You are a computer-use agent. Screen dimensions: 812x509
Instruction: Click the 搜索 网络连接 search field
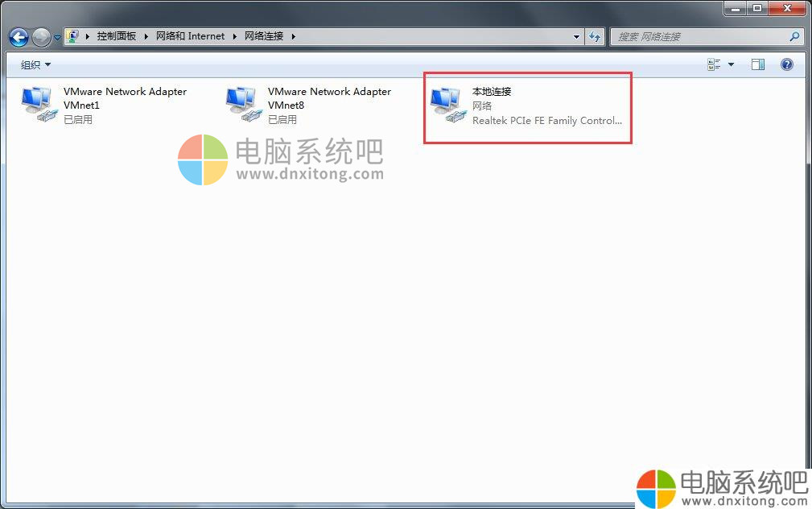pyautogui.click(x=702, y=36)
